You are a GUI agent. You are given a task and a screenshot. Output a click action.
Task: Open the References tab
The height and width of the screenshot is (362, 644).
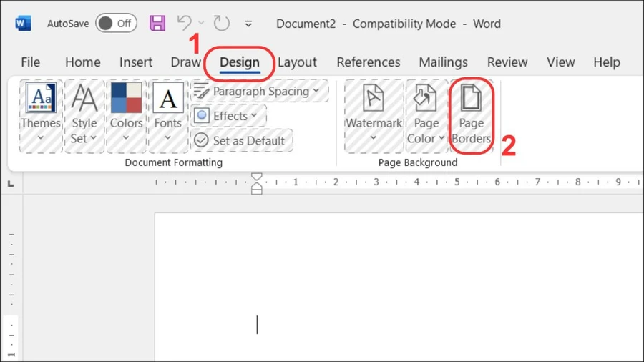pyautogui.click(x=369, y=62)
